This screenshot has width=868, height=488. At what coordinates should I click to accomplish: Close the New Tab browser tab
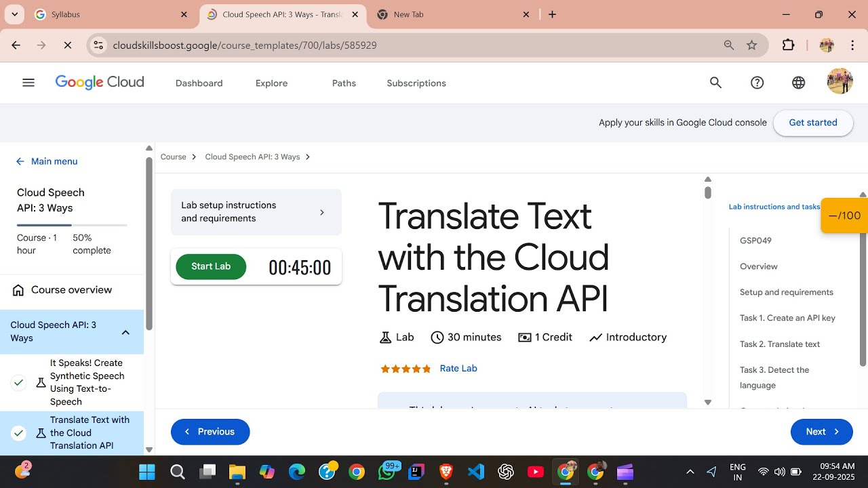coord(527,14)
